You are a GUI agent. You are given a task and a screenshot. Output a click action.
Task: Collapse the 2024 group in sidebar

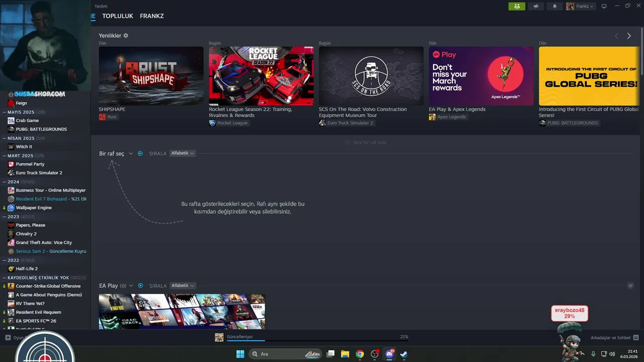pos(4,182)
